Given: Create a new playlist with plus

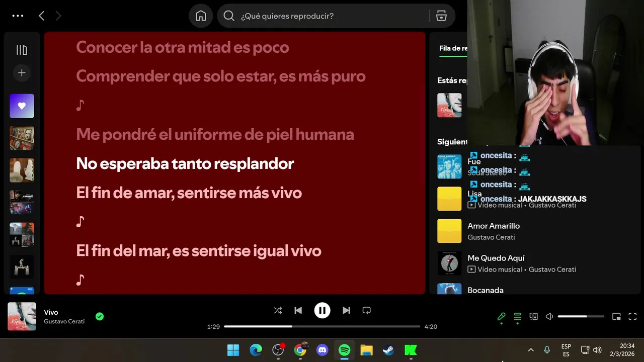Looking at the screenshot, I should click(x=22, y=73).
